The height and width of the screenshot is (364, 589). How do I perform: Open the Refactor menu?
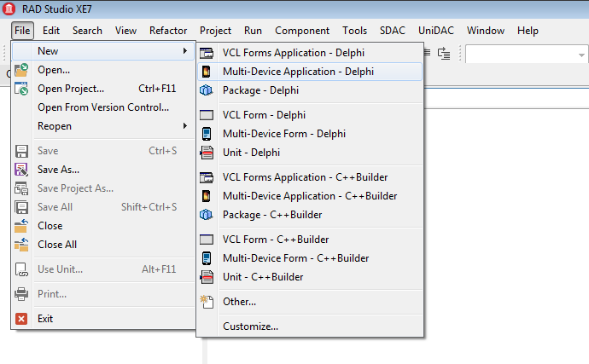tap(168, 31)
